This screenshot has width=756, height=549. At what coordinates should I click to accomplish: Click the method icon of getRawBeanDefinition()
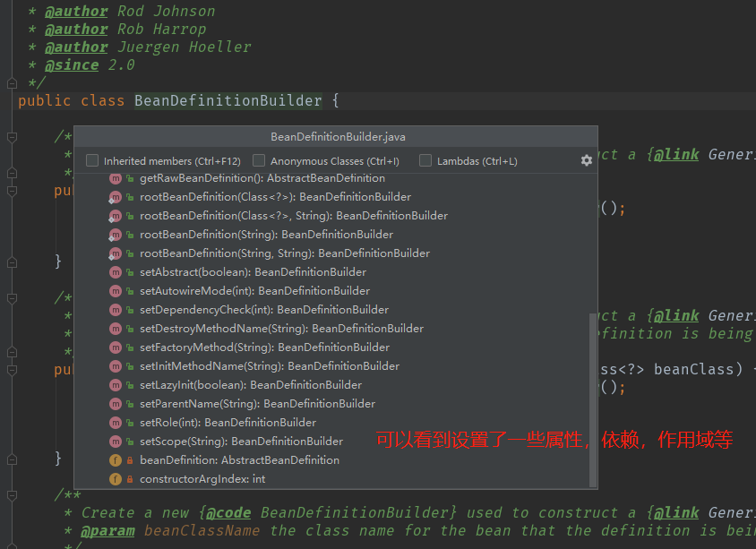click(x=116, y=178)
